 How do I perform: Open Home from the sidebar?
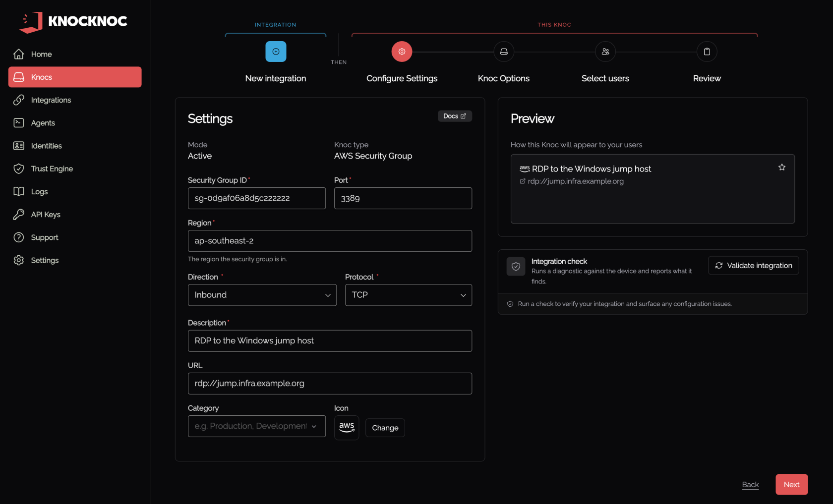coord(75,54)
